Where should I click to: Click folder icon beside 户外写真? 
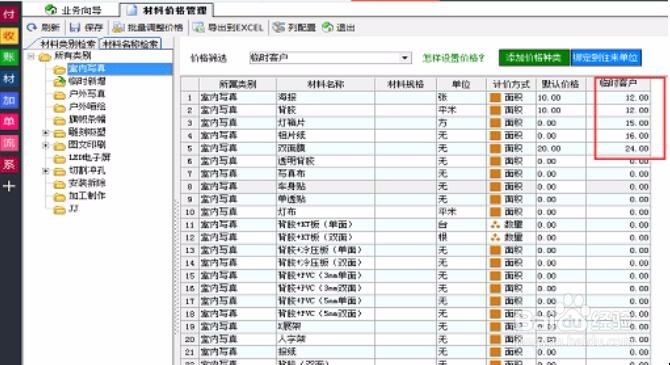[x=59, y=95]
